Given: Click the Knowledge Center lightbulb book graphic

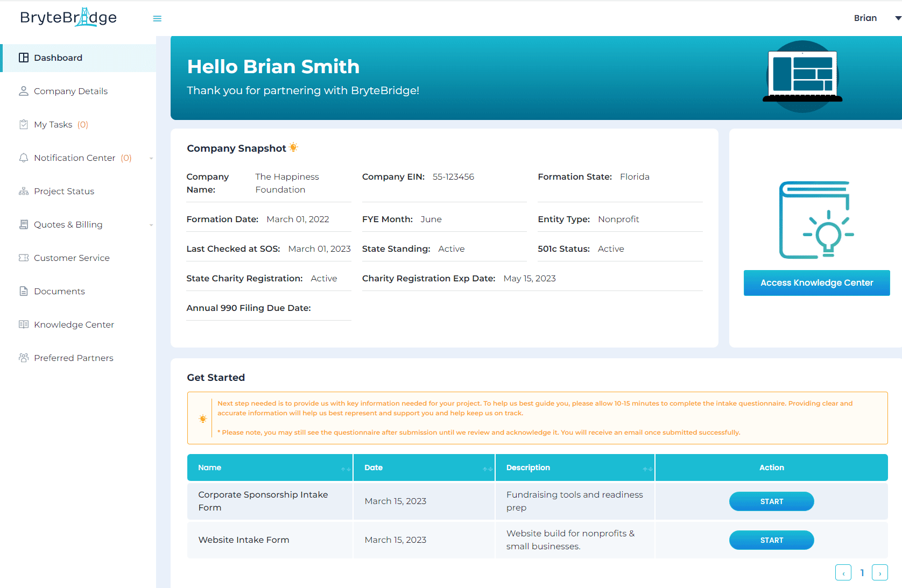Looking at the screenshot, I should [816, 220].
